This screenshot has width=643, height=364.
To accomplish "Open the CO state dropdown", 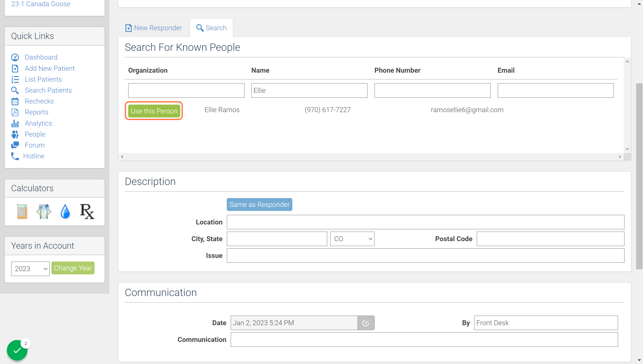I will (x=352, y=239).
